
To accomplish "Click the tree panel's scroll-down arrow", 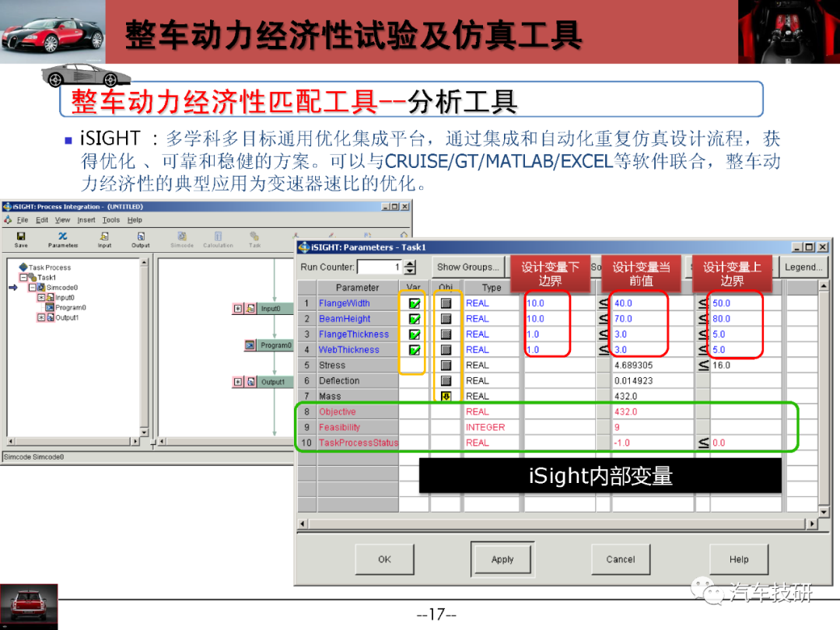I will coord(144,432).
